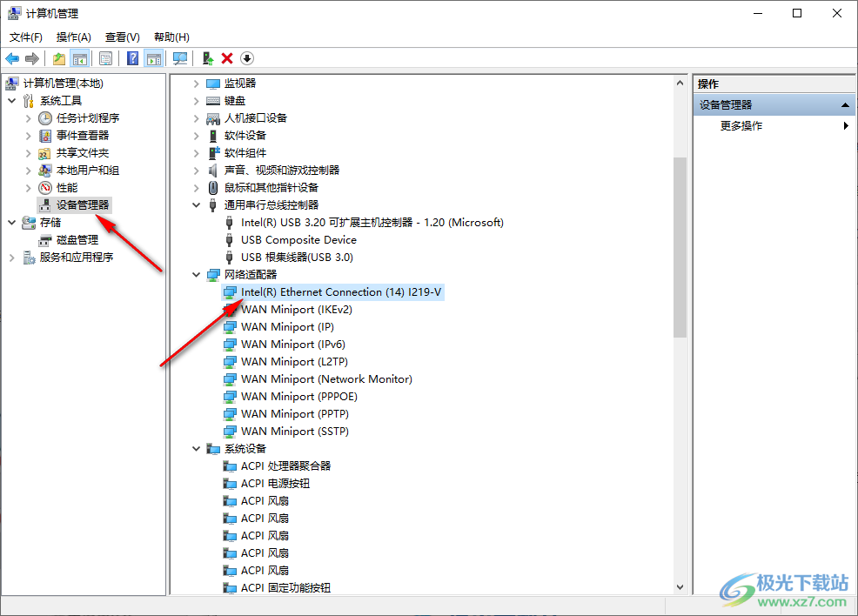Select WAN Miniport (IPv6)
The width and height of the screenshot is (858, 616).
pyautogui.click(x=293, y=345)
